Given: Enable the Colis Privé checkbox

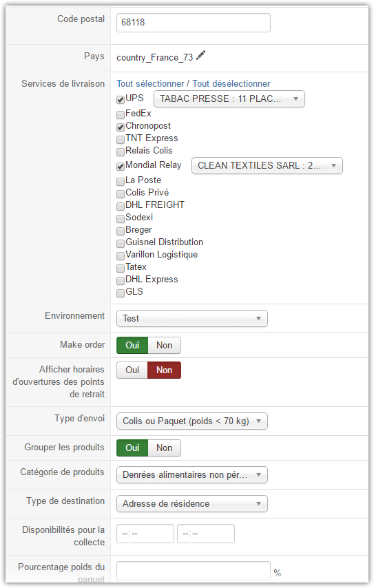Looking at the screenshot, I should tap(121, 194).
